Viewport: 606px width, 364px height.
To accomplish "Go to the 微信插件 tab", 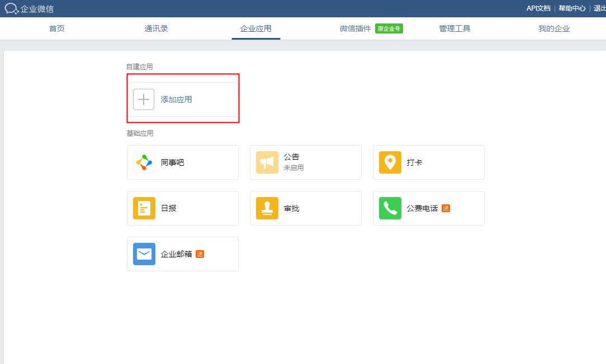I will point(355,28).
